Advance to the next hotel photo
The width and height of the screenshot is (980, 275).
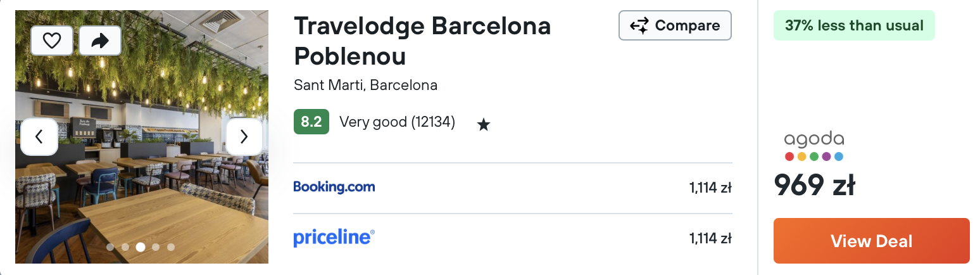coord(244,136)
